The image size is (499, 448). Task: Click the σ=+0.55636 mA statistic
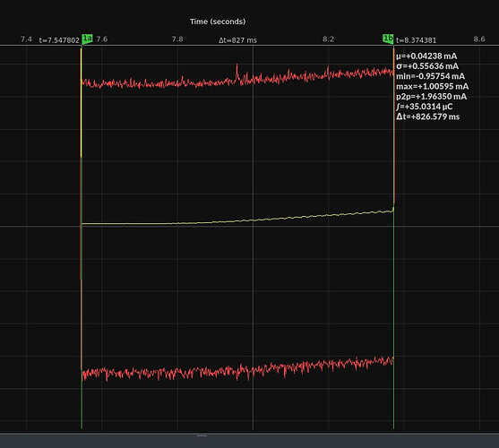427,66
